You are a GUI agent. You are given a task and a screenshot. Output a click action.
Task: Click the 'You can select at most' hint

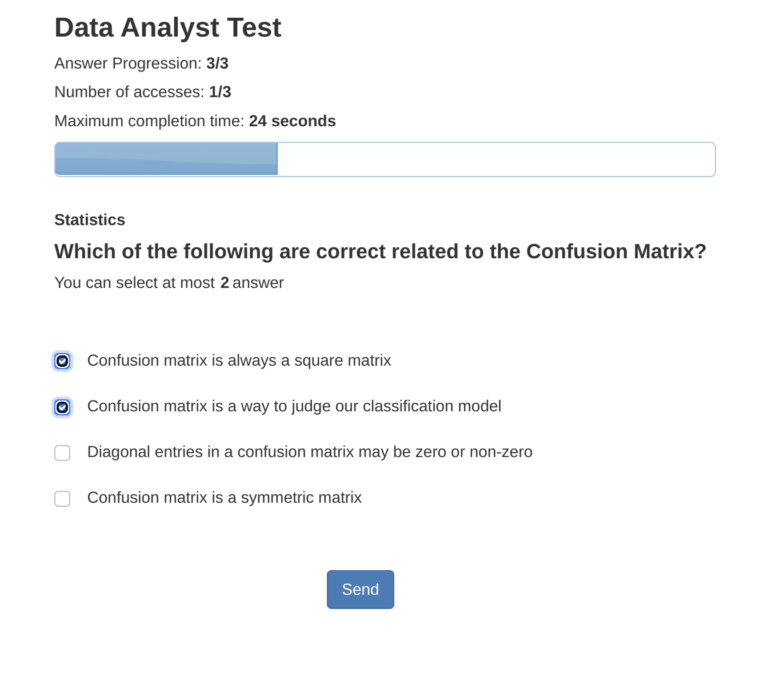tap(135, 283)
